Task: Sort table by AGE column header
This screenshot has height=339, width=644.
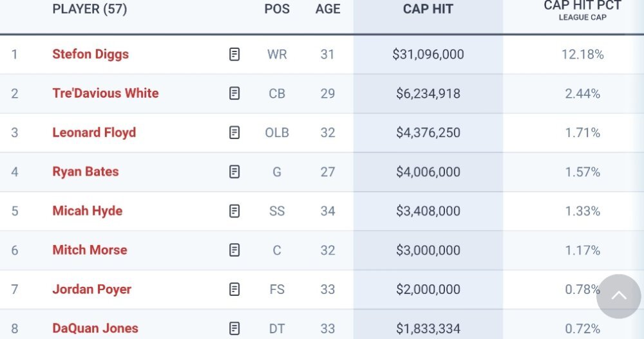Action: pyautogui.click(x=328, y=9)
